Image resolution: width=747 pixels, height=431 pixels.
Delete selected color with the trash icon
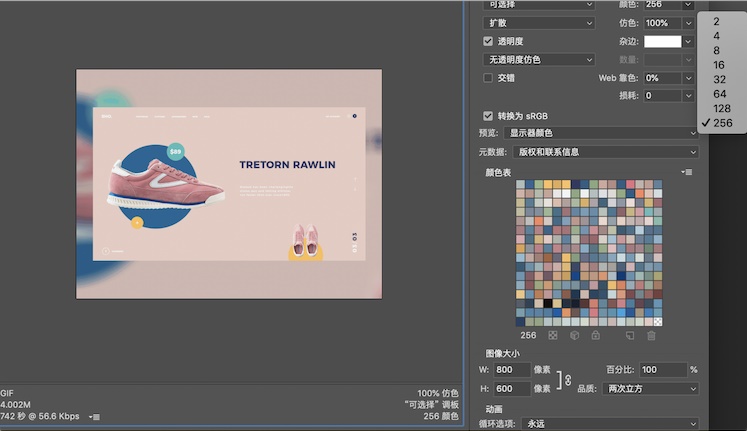click(651, 335)
